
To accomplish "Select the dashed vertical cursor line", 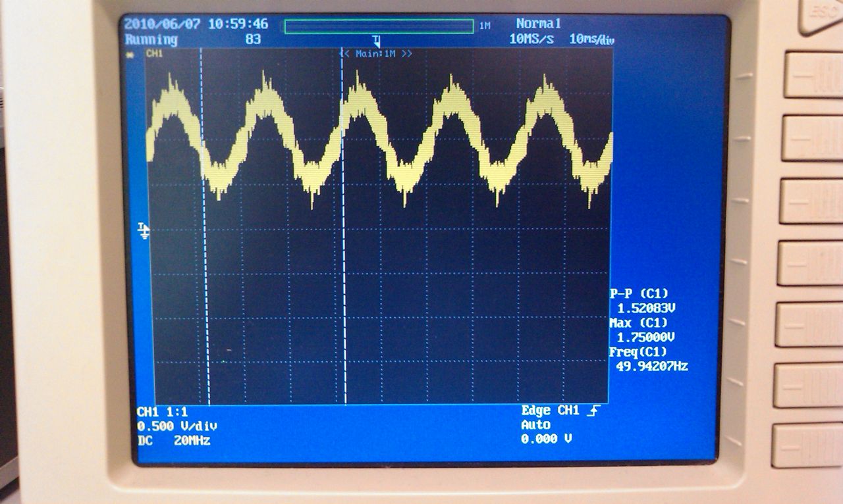I will click(204, 227).
